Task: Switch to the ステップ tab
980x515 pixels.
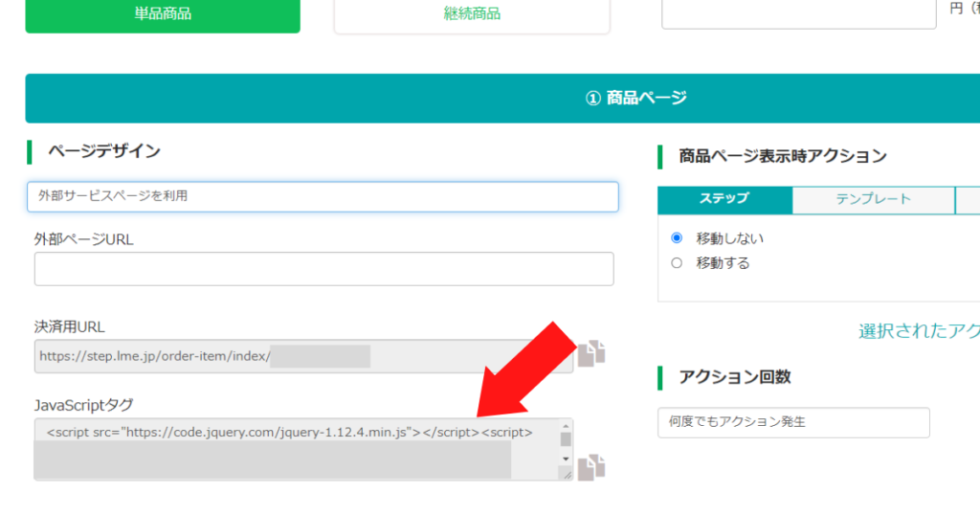Action: [x=724, y=199]
